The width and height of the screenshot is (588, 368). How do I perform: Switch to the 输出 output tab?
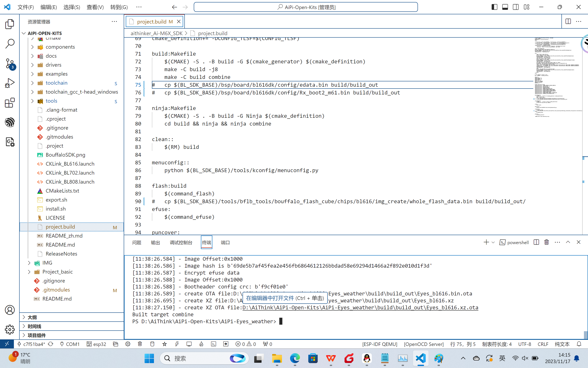[156, 242]
